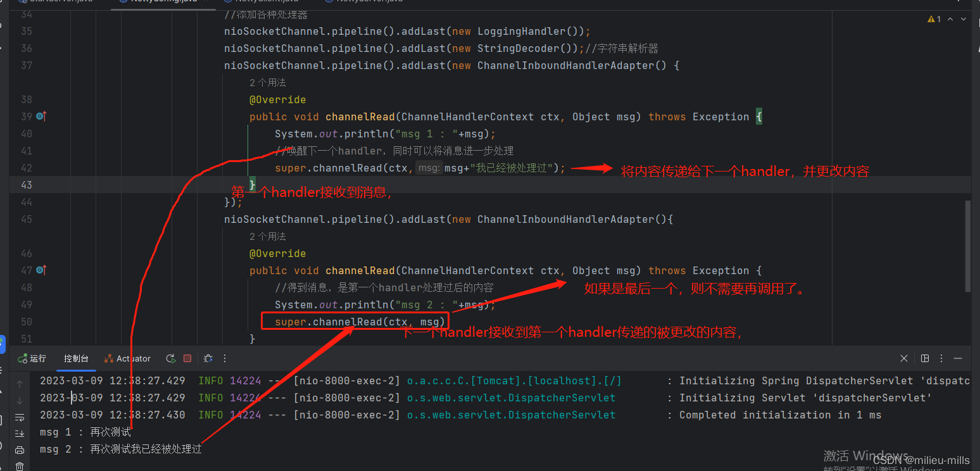
Task: Click the X icon on the run panel
Action: click(x=904, y=358)
